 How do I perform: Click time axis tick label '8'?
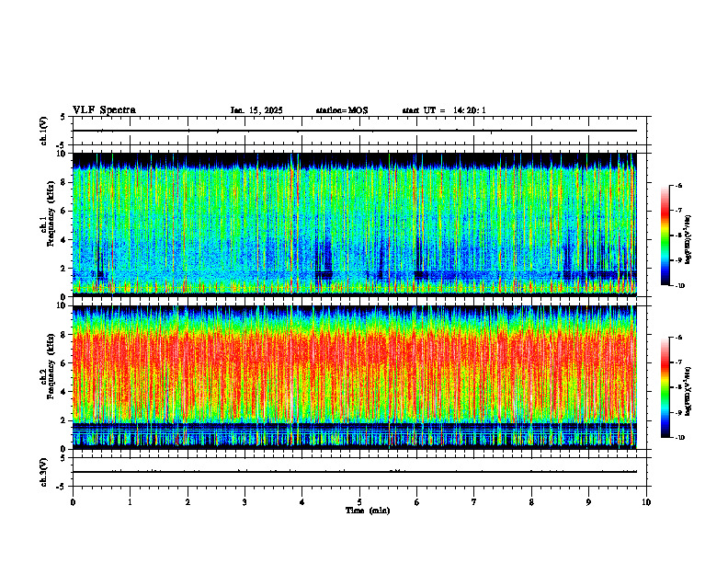coord(531,502)
